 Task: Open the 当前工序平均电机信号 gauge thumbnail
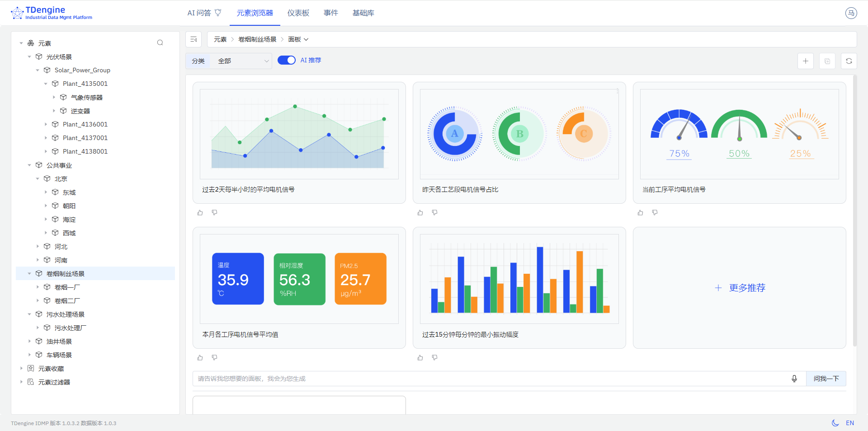[740, 134]
